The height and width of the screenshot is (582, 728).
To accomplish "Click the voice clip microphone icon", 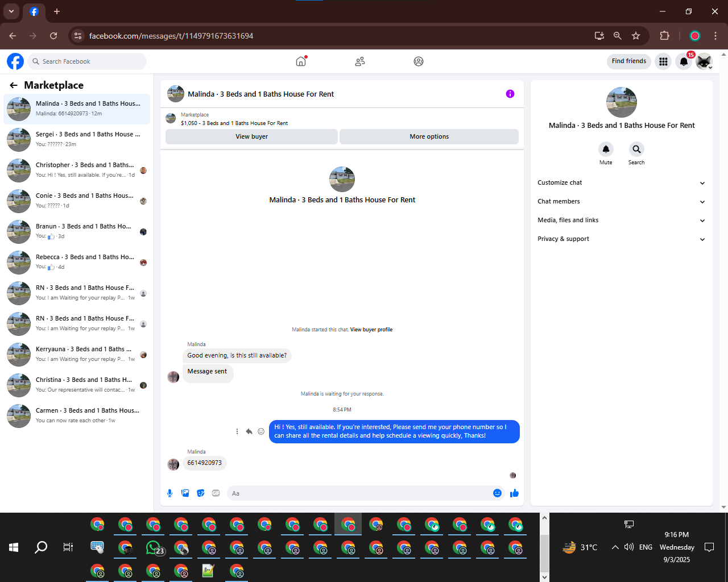I will pos(169,493).
